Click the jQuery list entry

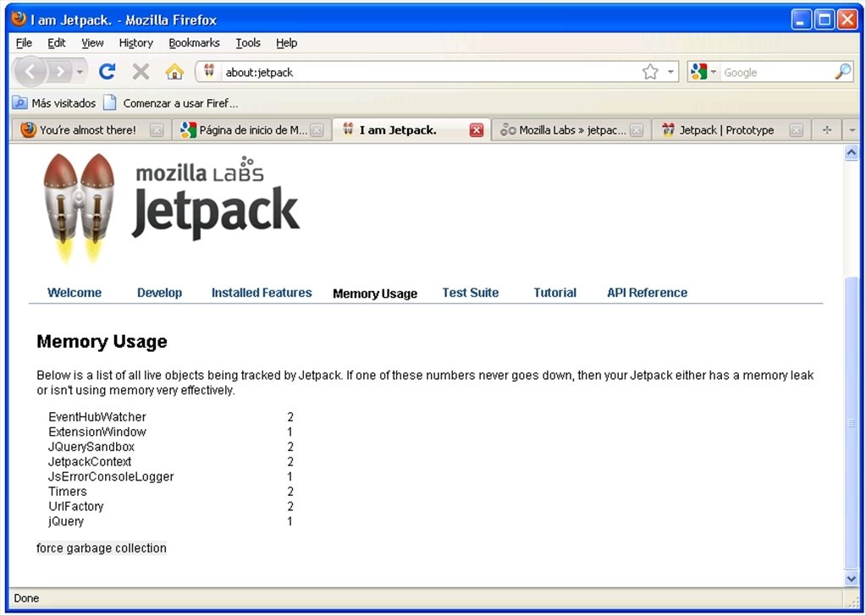coord(66,521)
